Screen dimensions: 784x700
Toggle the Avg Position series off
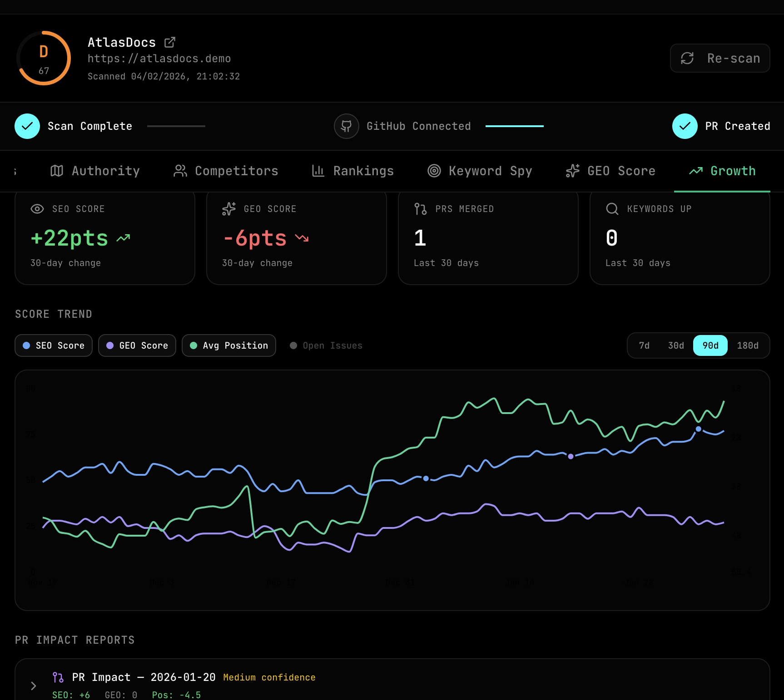[x=228, y=345]
